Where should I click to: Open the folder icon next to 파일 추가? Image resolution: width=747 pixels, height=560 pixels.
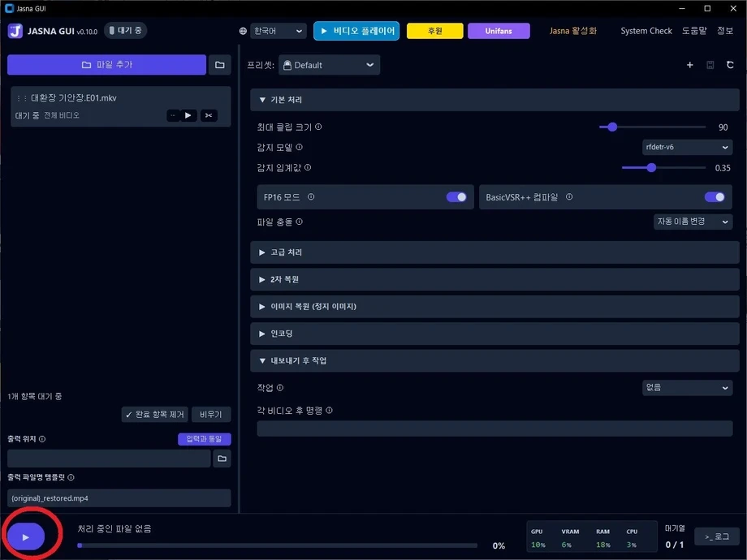pos(219,65)
